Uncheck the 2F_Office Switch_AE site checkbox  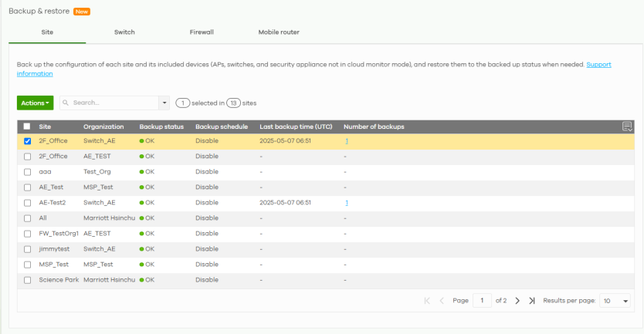click(27, 141)
